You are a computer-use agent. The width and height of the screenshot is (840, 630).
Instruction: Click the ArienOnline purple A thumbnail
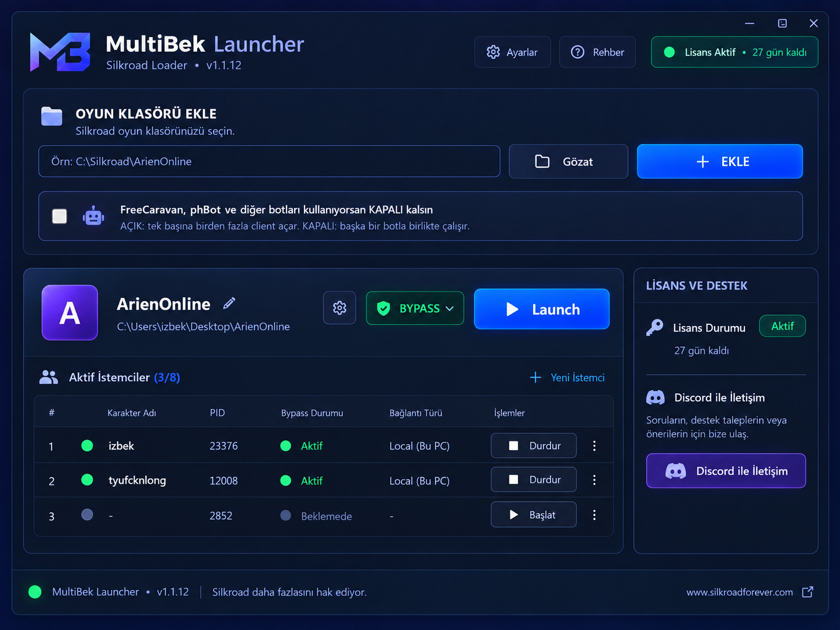(70, 312)
